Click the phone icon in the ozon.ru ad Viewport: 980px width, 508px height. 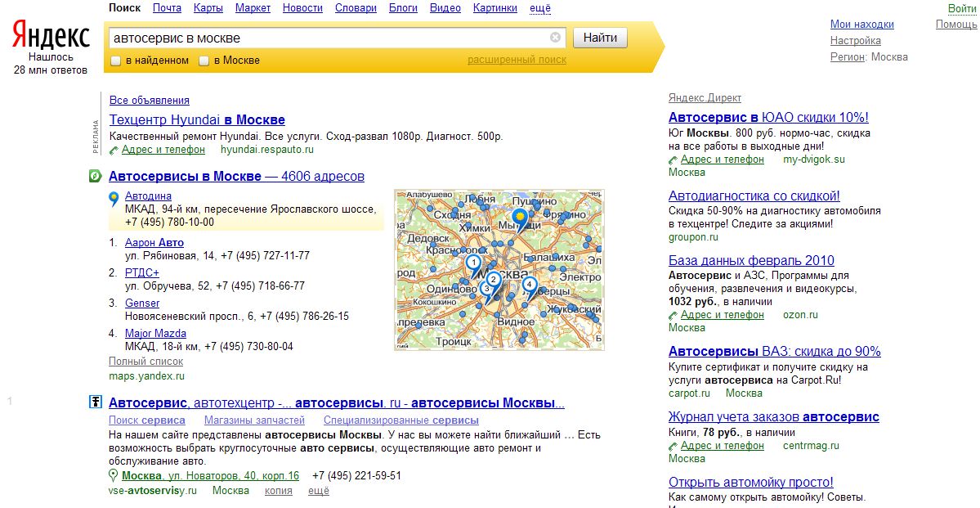(673, 315)
